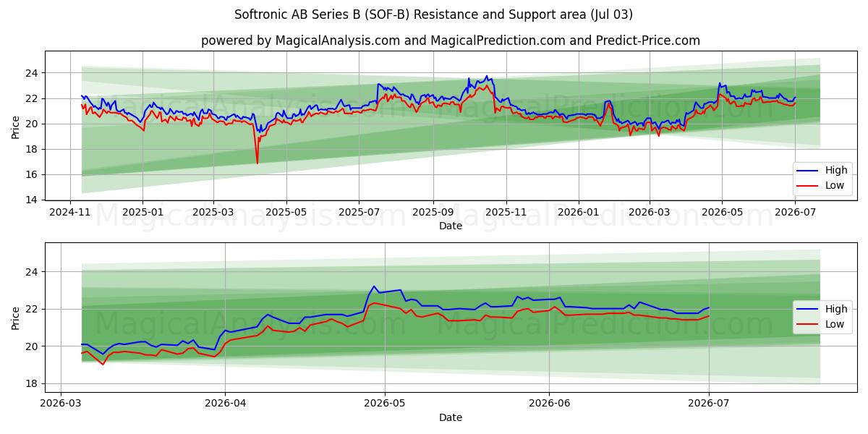Click the '20' y-axis tick on lower chart
Image resolution: width=868 pixels, height=434 pixels.
33,346
